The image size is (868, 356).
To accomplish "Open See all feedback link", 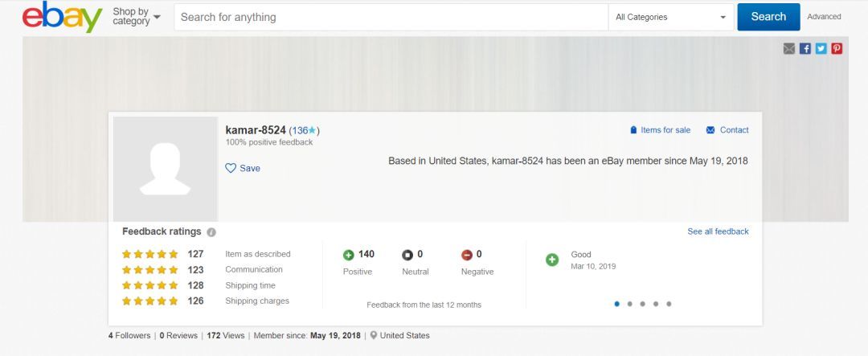I will point(718,231).
